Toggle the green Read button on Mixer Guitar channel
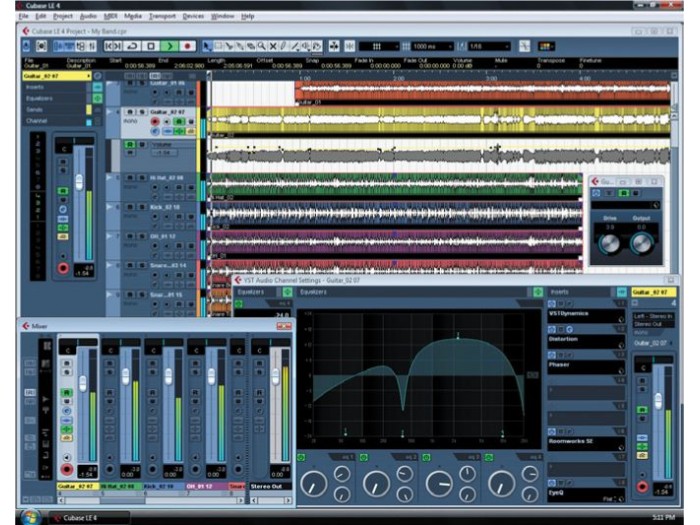Screen dimensions: 700x525 pyautogui.click(x=67, y=392)
